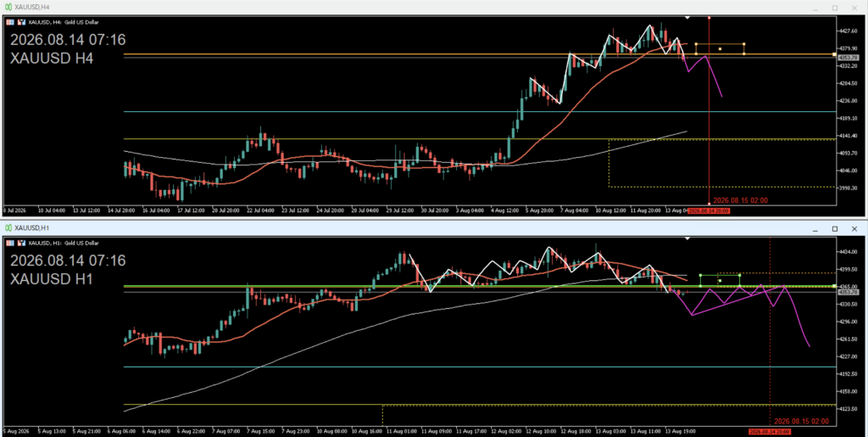Viewport: 868px width, 437px height.
Task: Click price 3998.30 on H4 price scale
Action: click(848, 188)
